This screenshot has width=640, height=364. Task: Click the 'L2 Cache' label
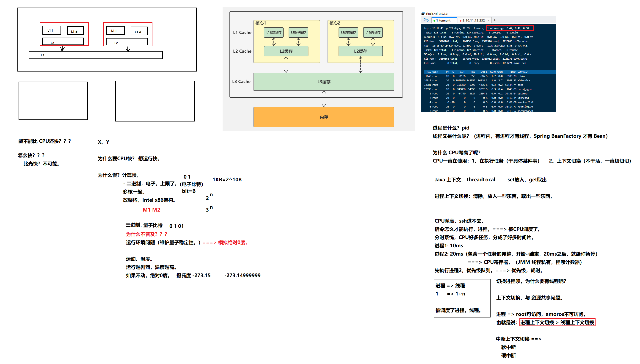click(242, 51)
